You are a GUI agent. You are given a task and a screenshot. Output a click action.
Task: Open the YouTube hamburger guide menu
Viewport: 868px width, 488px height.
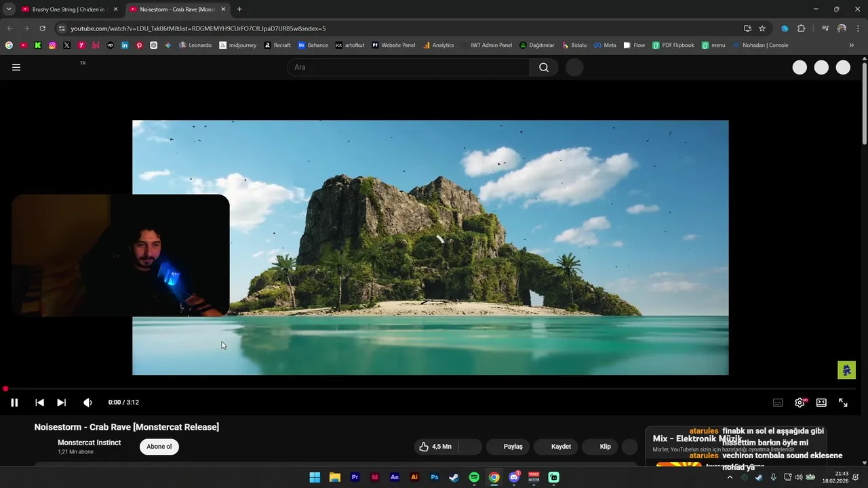(x=16, y=67)
